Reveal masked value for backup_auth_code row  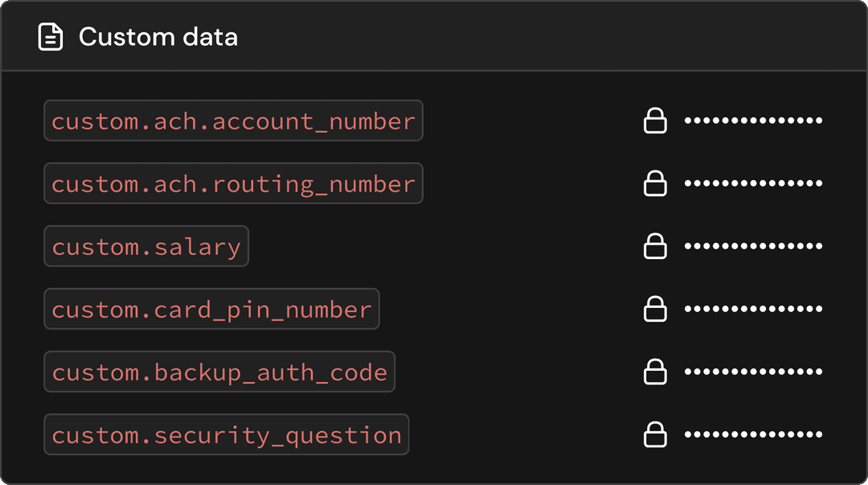[753, 372]
